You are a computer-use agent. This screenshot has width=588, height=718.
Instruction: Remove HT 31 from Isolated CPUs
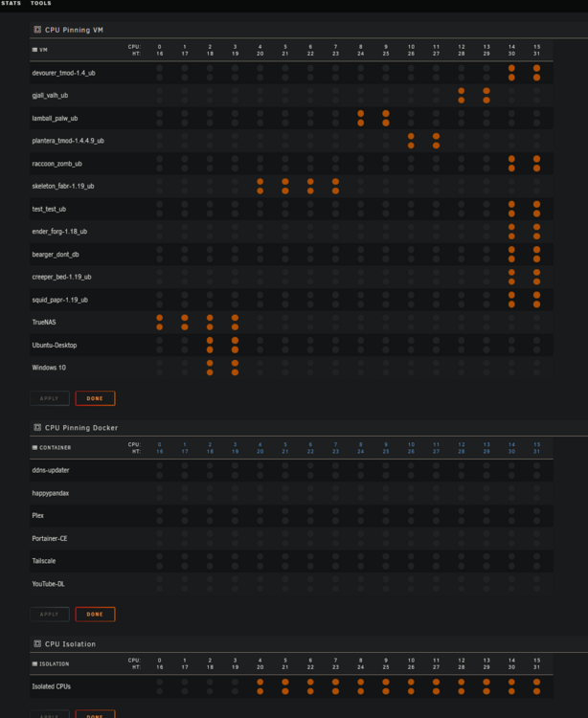tap(536, 691)
